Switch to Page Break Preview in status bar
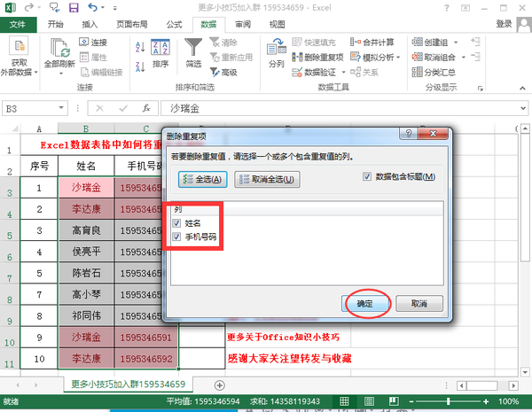The height and width of the screenshot is (412, 532). click(x=394, y=401)
